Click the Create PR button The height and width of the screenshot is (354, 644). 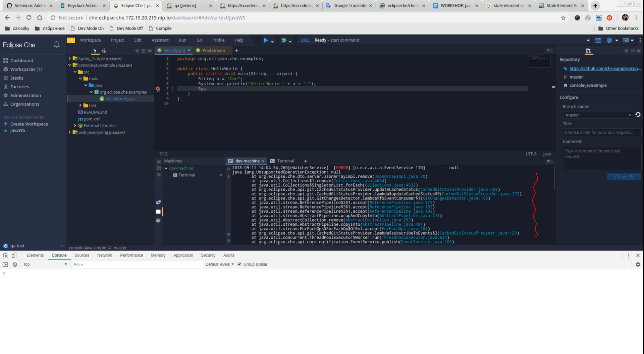(x=624, y=176)
